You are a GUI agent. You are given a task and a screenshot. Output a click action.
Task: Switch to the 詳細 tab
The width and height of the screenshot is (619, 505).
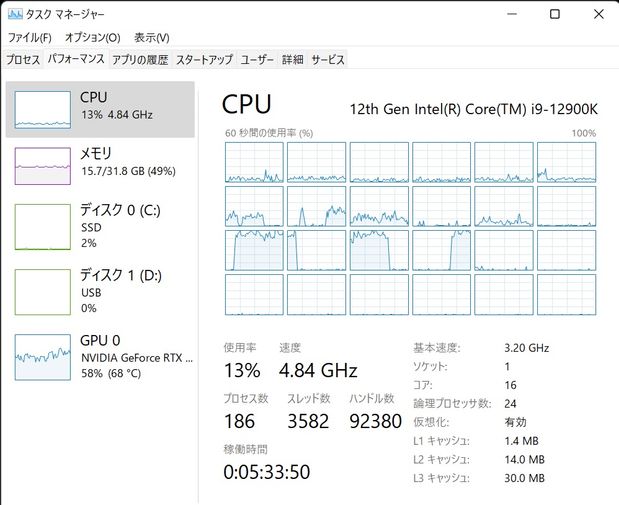pos(293,60)
